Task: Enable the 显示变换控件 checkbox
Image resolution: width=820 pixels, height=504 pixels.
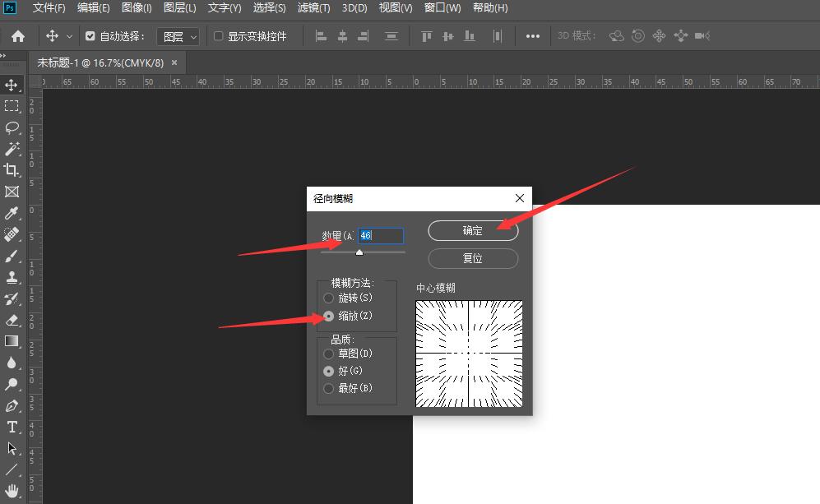Action: pyautogui.click(x=218, y=35)
